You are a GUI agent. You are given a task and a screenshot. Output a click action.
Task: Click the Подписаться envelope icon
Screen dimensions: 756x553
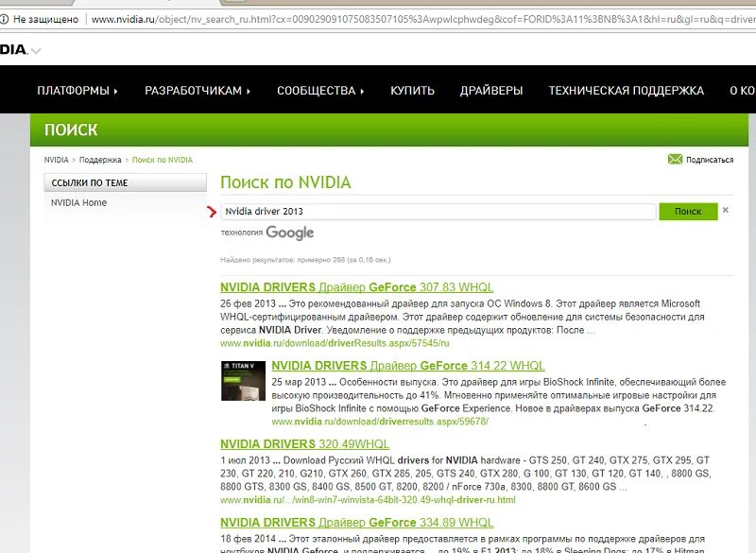coord(675,159)
